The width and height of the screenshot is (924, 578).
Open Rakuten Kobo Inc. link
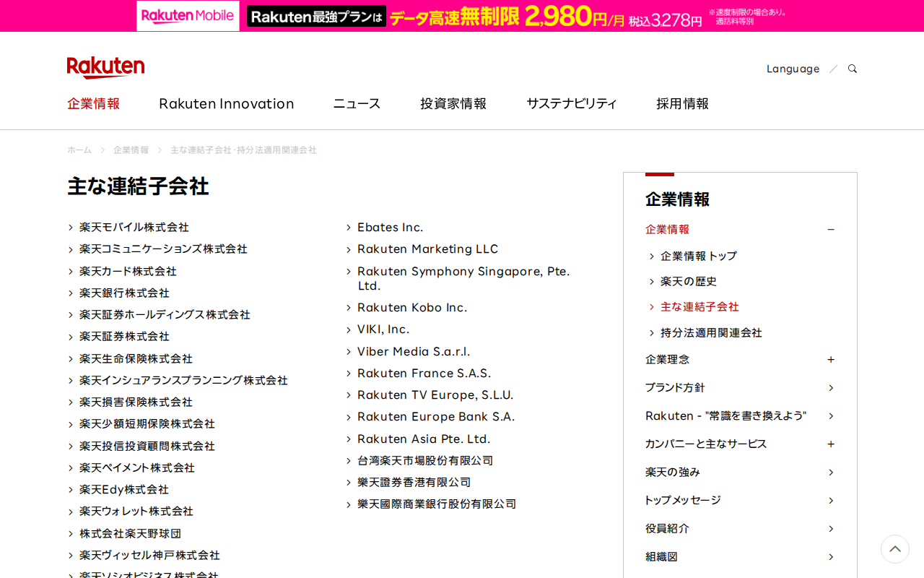[412, 307]
